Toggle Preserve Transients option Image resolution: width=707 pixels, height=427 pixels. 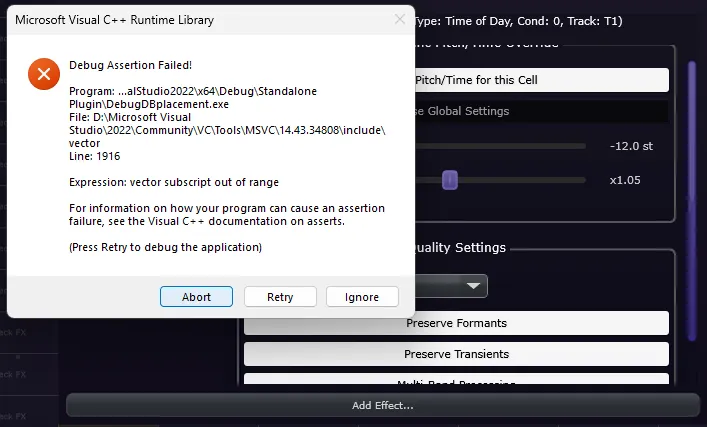pos(456,354)
